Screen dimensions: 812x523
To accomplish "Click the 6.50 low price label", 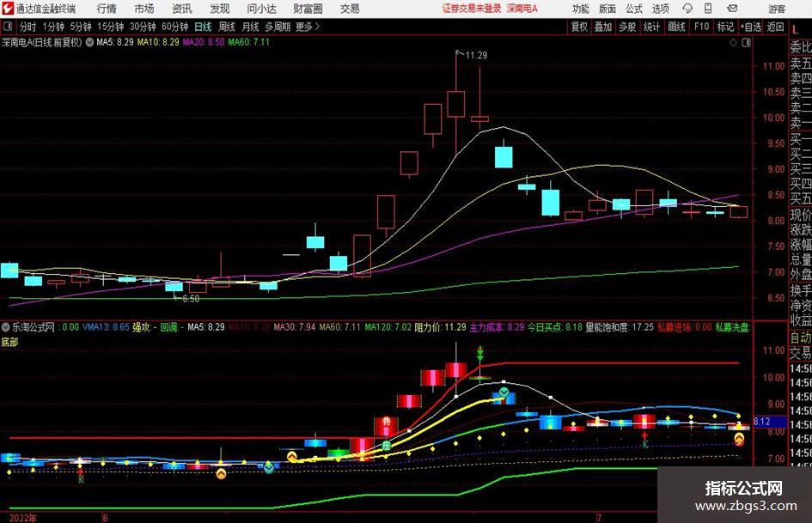I will [x=191, y=299].
